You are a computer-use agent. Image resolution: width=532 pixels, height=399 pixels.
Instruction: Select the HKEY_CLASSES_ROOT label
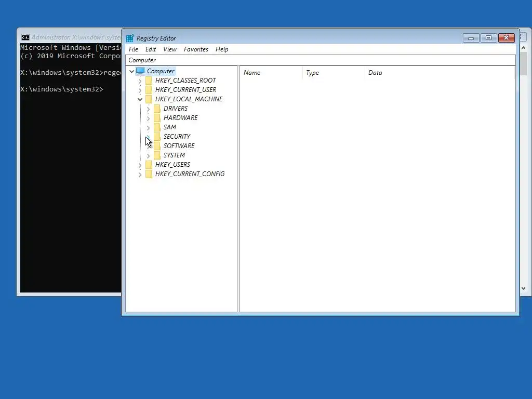pyautogui.click(x=185, y=81)
